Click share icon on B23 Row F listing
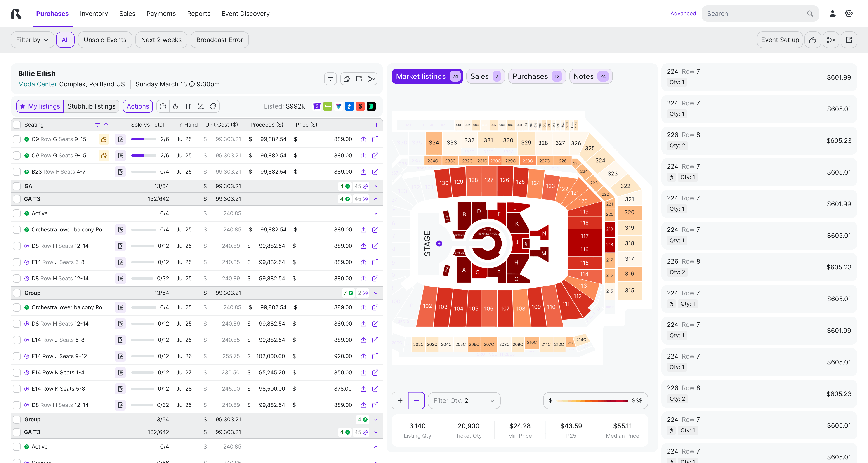The height and width of the screenshot is (463, 868). click(363, 172)
